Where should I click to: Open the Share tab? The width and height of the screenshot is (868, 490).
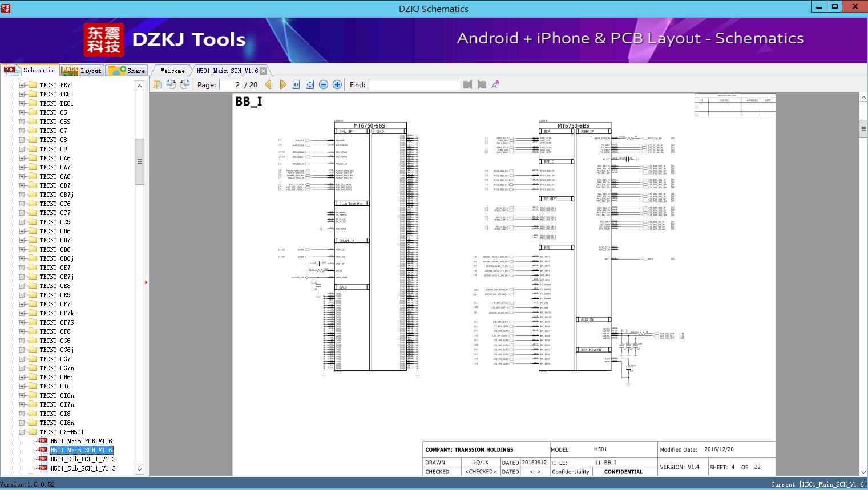[127, 71]
